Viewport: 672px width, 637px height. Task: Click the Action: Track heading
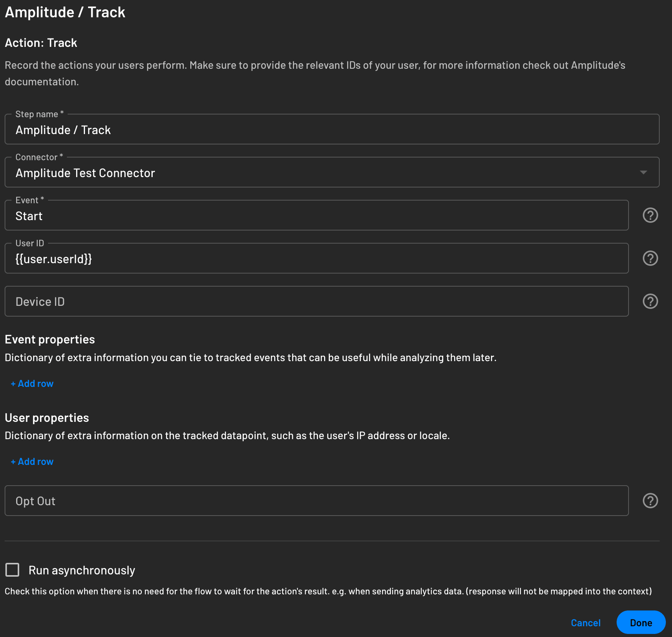point(41,43)
